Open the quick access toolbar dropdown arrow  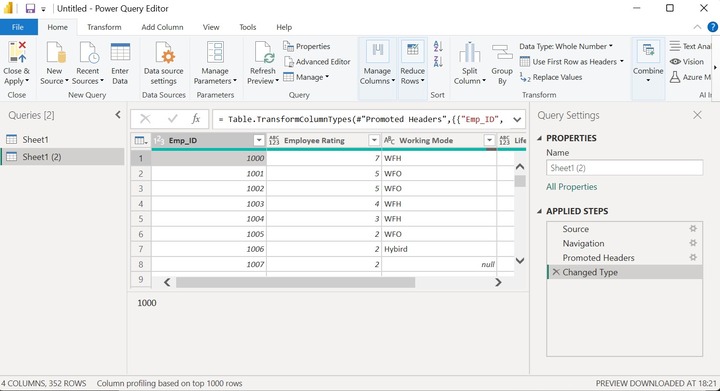point(43,9)
